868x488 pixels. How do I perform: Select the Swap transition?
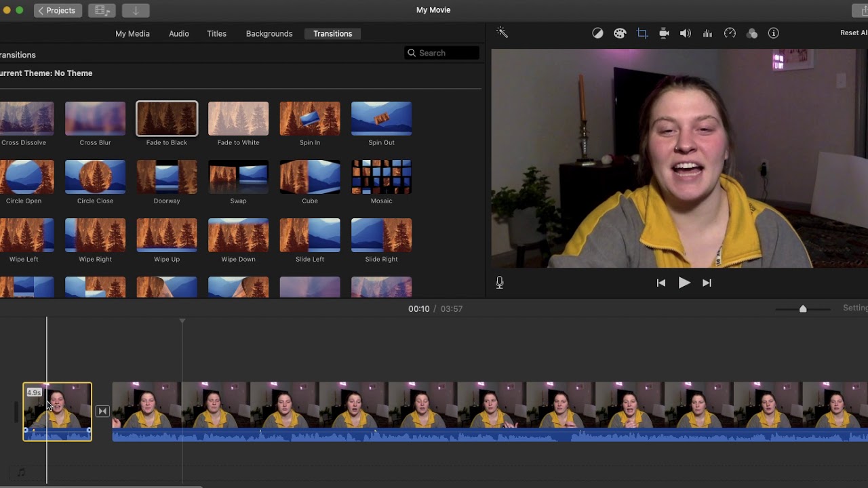coord(238,177)
